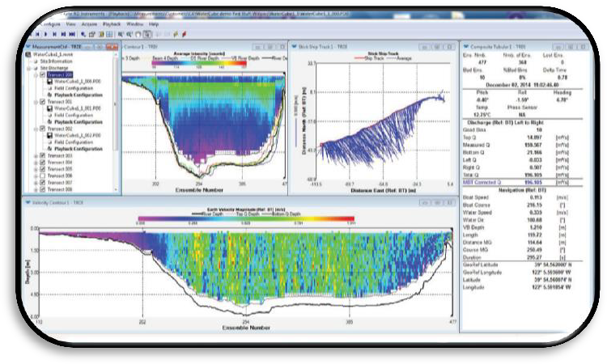The image size is (607, 364).
Task: Click WaterCube1_1_000.P00 file icon in tree
Action: click(49, 82)
